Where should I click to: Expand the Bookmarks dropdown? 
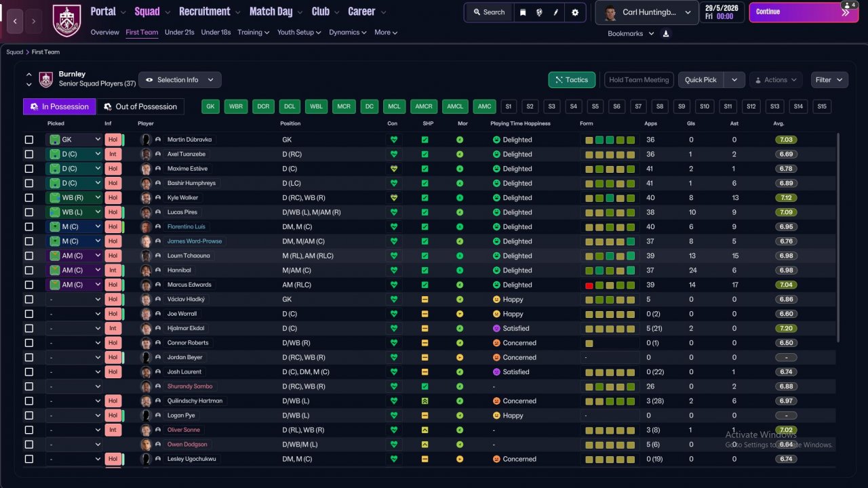click(631, 34)
